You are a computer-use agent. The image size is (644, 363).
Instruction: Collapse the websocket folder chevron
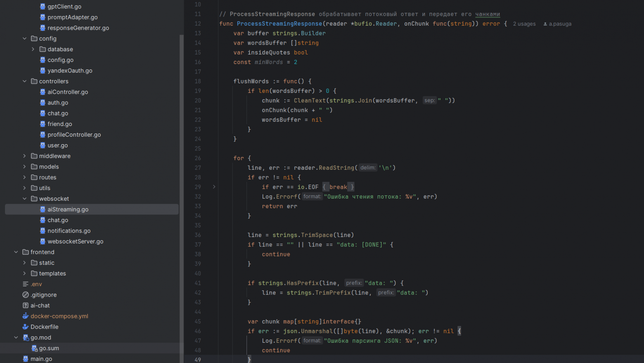(x=24, y=199)
